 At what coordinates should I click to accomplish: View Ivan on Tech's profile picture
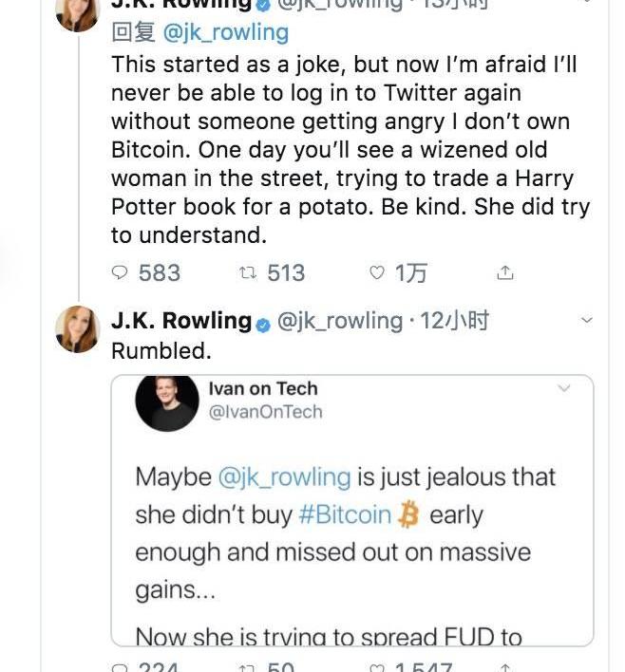pyautogui.click(x=167, y=401)
